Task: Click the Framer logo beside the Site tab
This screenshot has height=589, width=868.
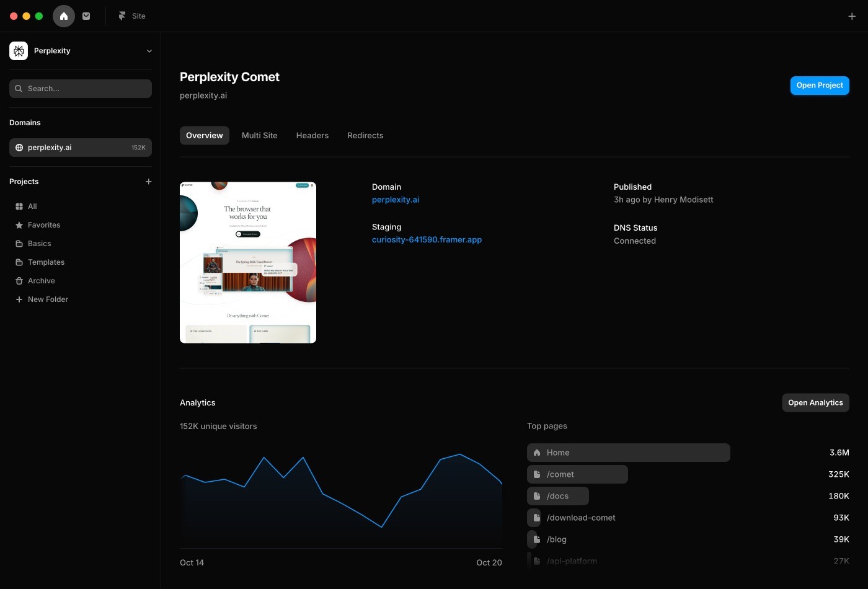Action: click(x=122, y=16)
